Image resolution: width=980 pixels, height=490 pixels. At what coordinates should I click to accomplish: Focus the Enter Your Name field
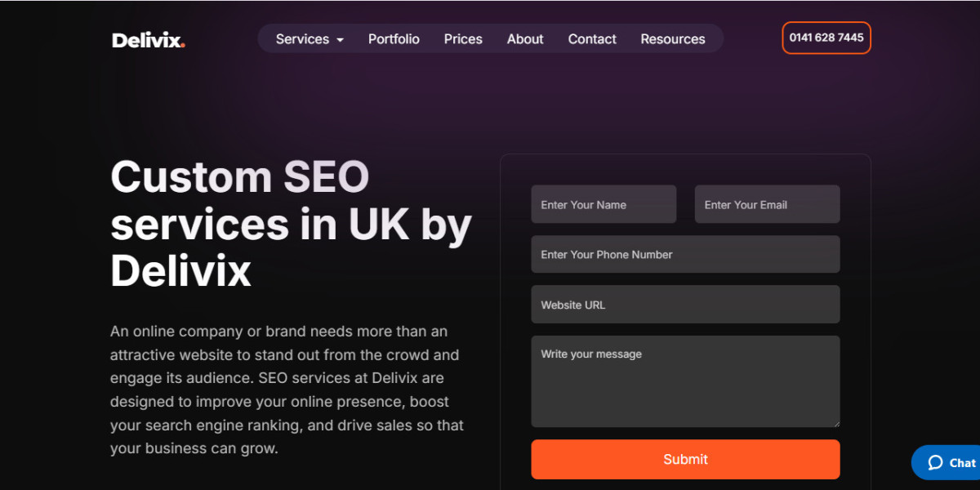(x=604, y=204)
